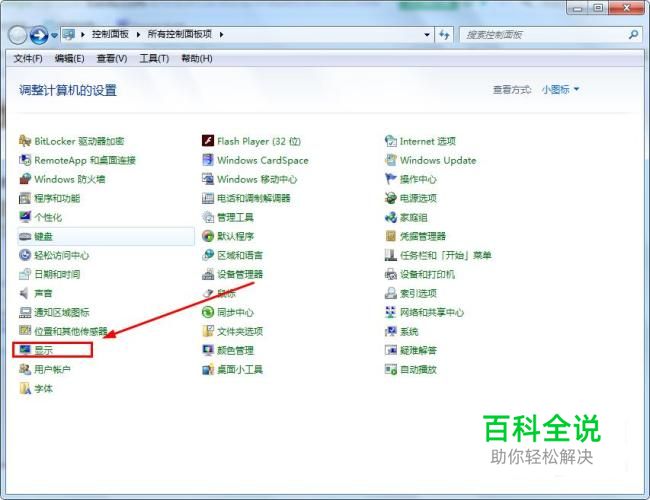Open the 区域和语言 icon
Screen dimensions: 650x500
[x=208, y=255]
